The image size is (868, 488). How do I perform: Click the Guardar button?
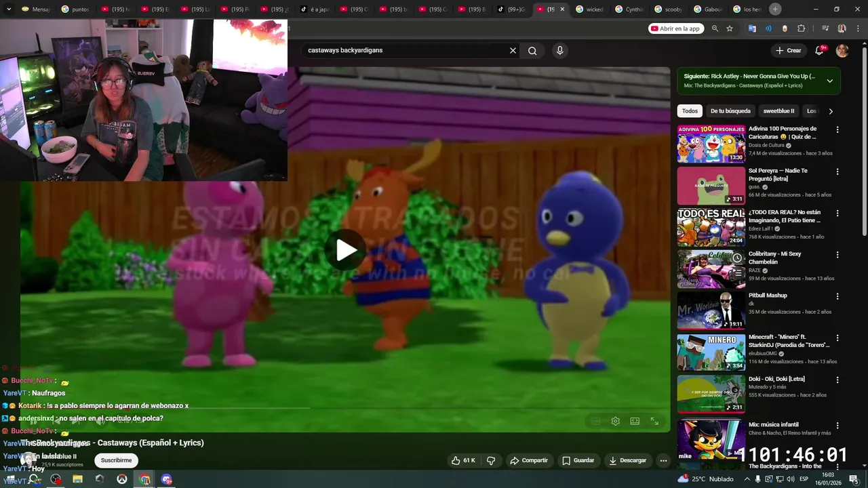pos(578,460)
